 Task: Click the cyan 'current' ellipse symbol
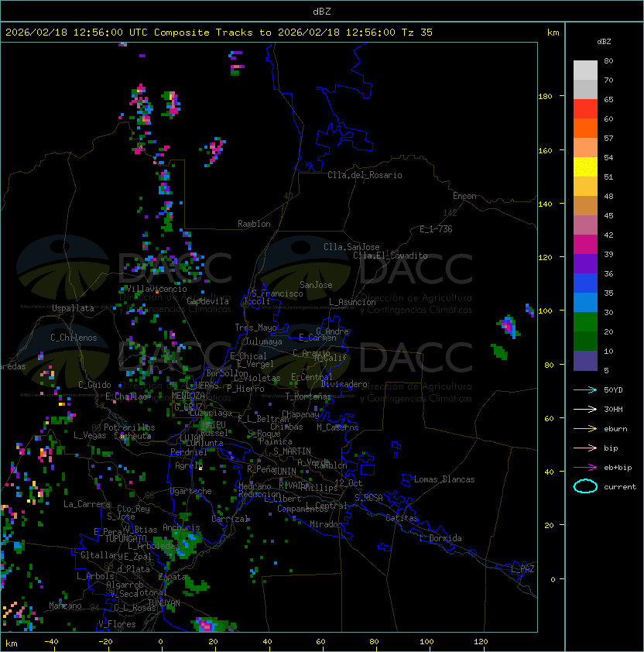point(585,486)
